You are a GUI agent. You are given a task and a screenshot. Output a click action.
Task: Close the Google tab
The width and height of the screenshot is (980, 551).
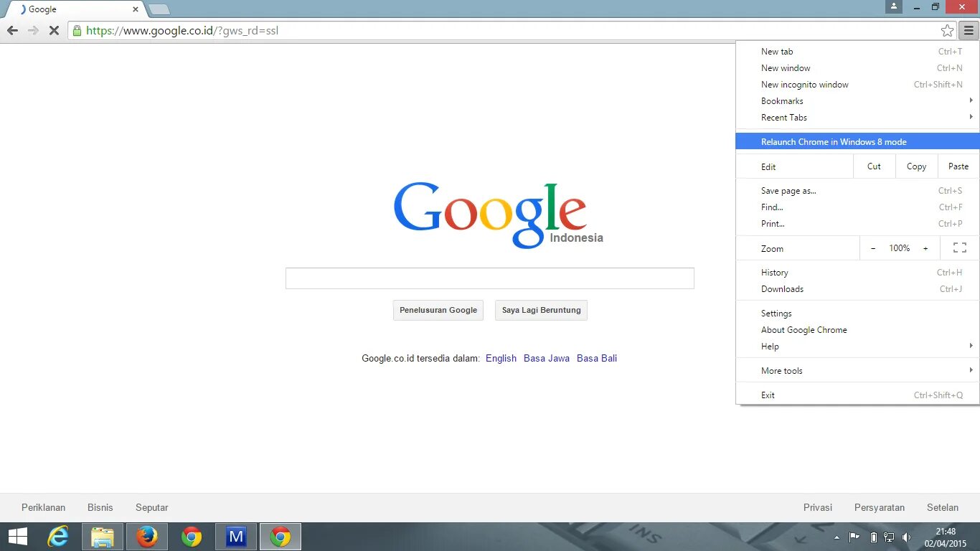[x=136, y=9]
